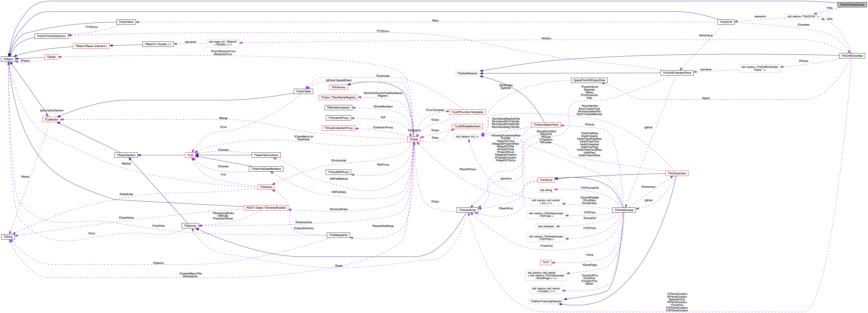Click the THcDriftChamberPlane node
This screenshot has width=868, height=313.
(677, 73)
